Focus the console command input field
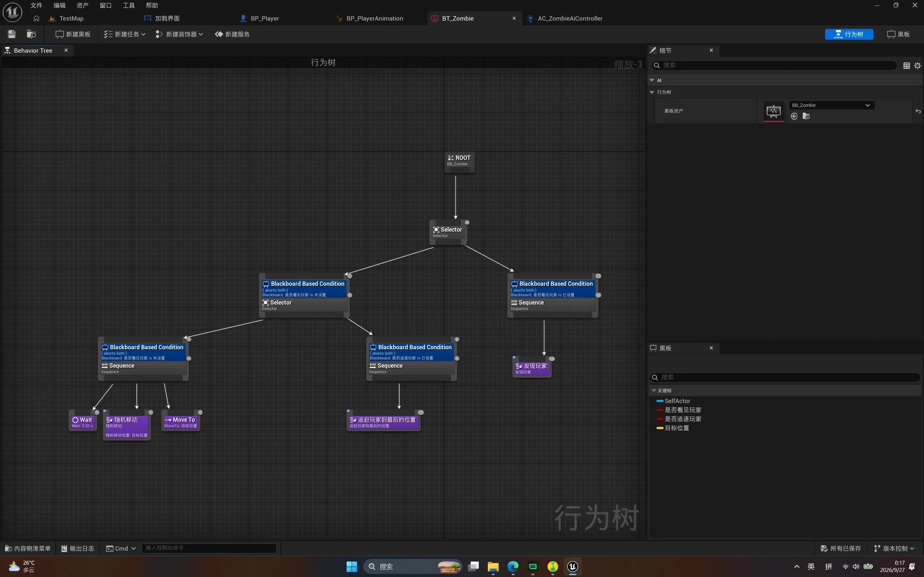 [x=209, y=548]
